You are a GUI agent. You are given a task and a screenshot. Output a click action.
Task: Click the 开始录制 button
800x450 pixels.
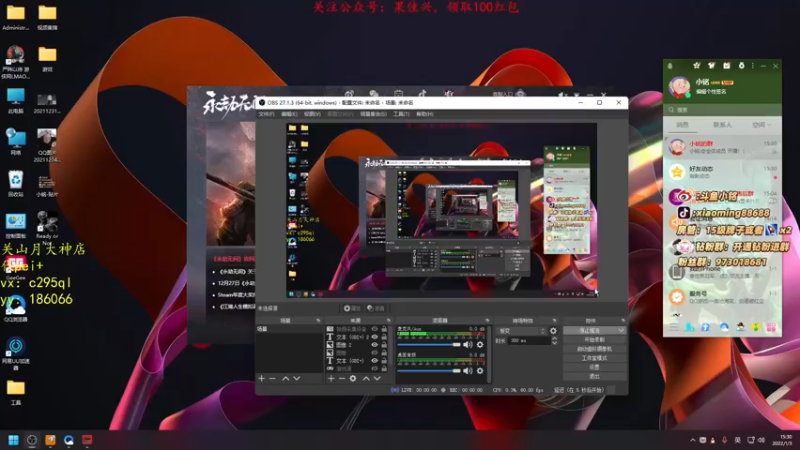pos(594,340)
